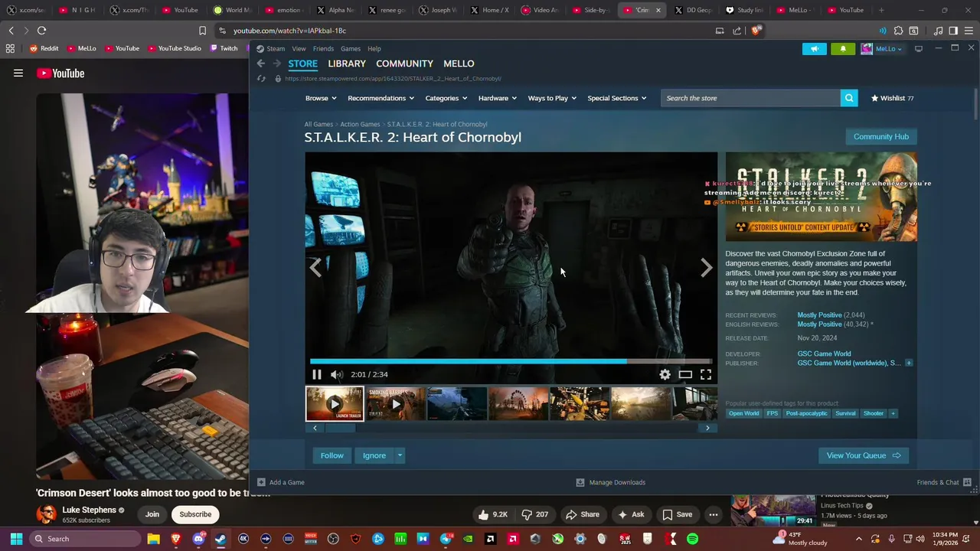This screenshot has height=551, width=980.
Task: Select the second trailer thumbnail
Action: [x=396, y=404]
